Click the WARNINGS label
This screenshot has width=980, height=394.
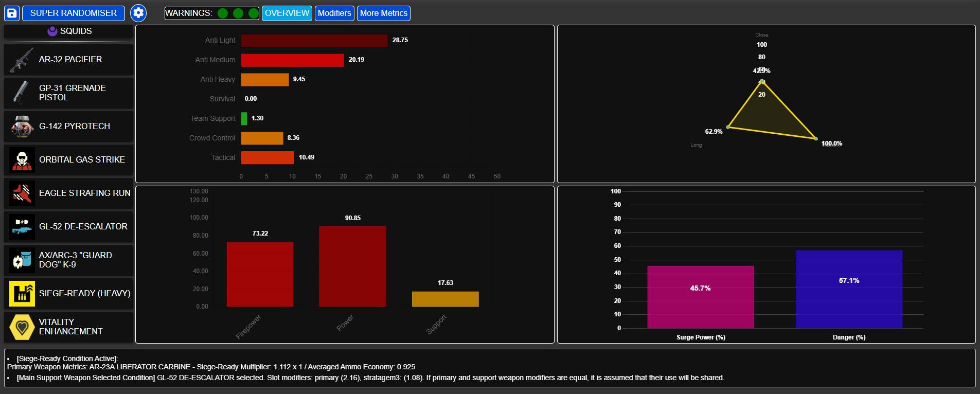[188, 13]
